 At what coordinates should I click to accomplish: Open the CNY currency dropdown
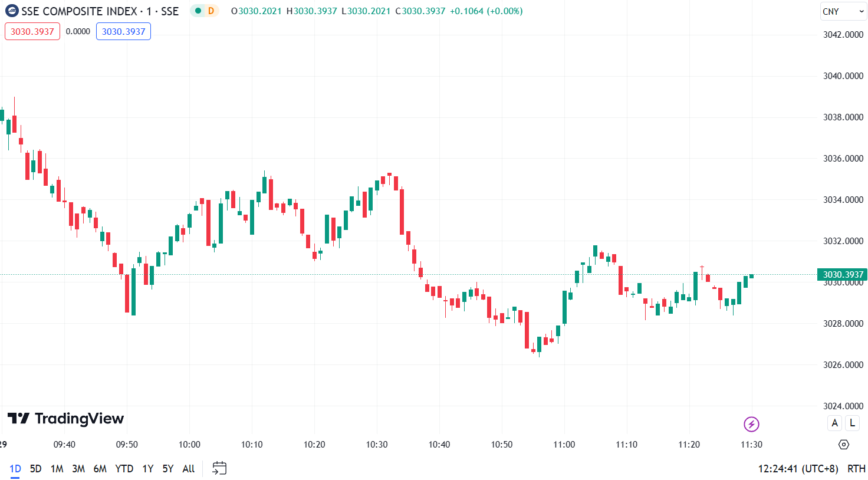[x=843, y=12]
